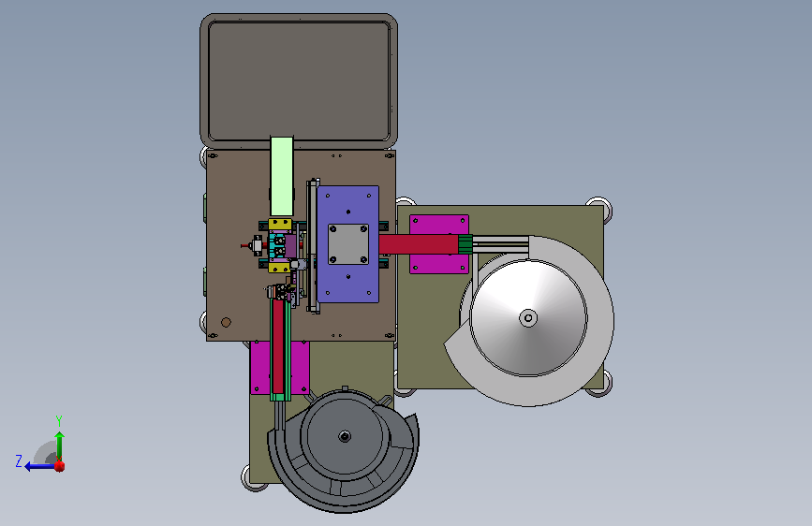
Task: Select the lower yellow clamp block
Action: click(279, 267)
